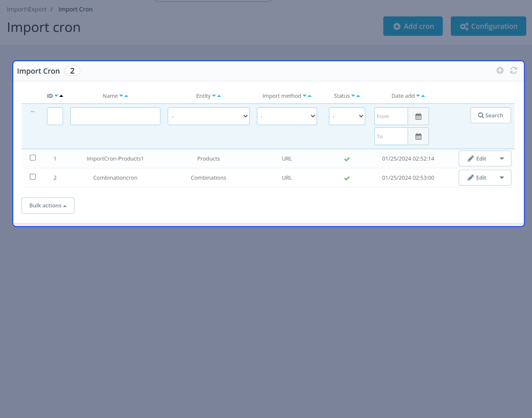The width and height of the screenshot is (532, 418).
Task: Sort ID column descending arrow
Action: tap(57, 96)
